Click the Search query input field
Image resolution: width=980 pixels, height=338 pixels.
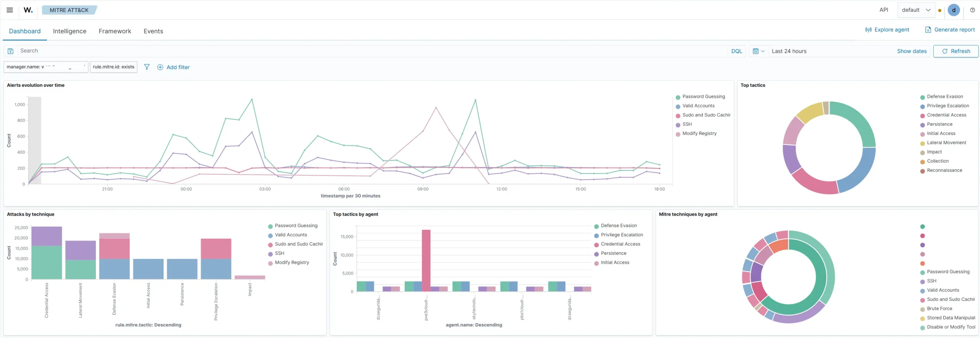pos(372,51)
